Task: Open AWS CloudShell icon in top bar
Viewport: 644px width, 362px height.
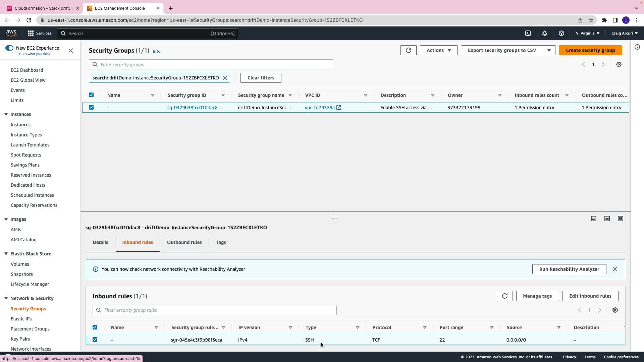Action: click(528, 33)
